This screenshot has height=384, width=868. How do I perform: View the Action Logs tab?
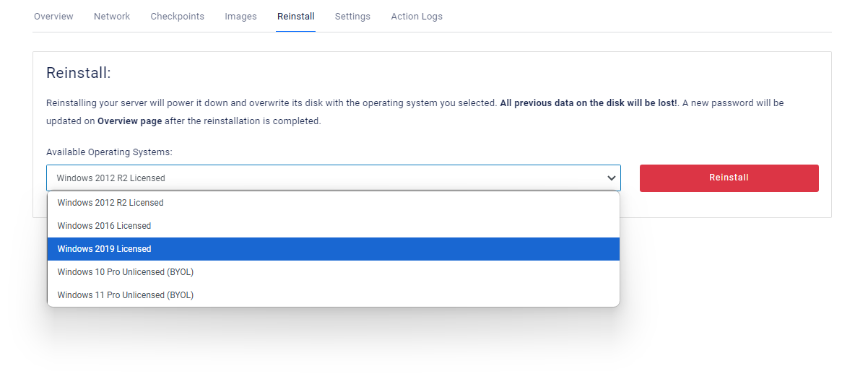(x=417, y=17)
